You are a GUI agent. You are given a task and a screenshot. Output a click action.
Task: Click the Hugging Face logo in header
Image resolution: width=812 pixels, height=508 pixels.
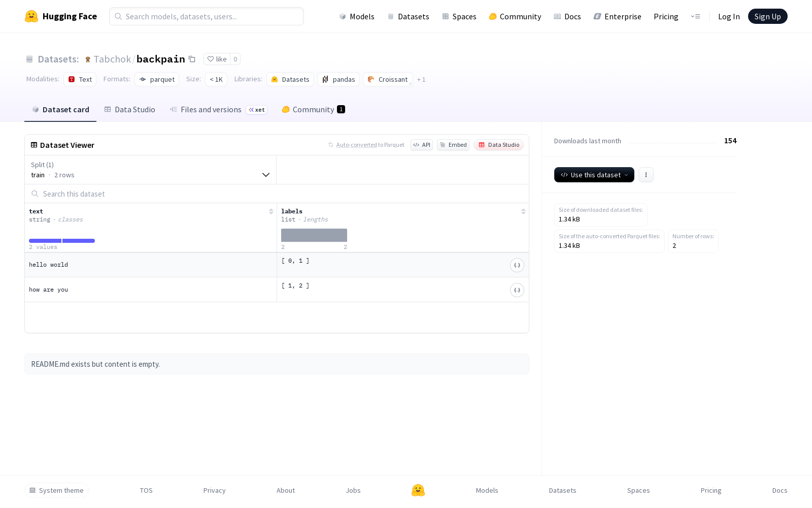click(61, 16)
